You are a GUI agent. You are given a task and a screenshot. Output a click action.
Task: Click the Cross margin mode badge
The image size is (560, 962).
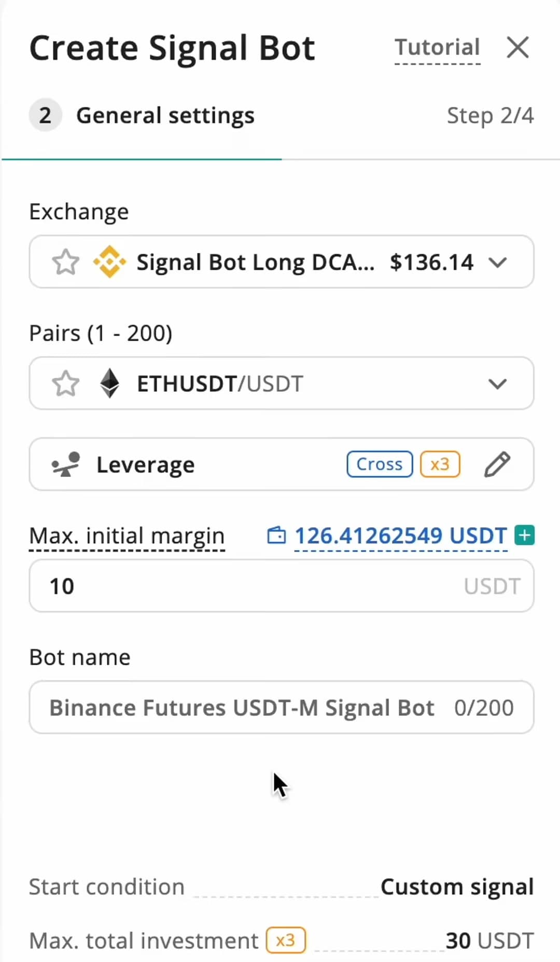coord(380,464)
